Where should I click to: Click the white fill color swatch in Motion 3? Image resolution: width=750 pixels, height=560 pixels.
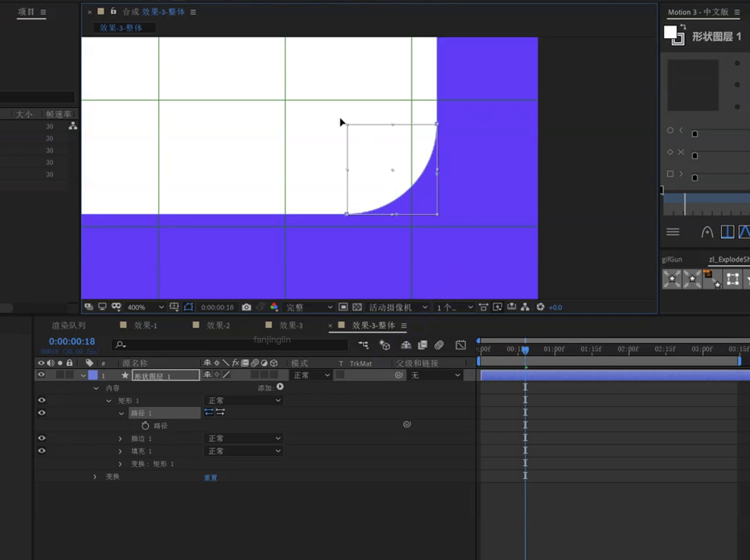click(670, 32)
